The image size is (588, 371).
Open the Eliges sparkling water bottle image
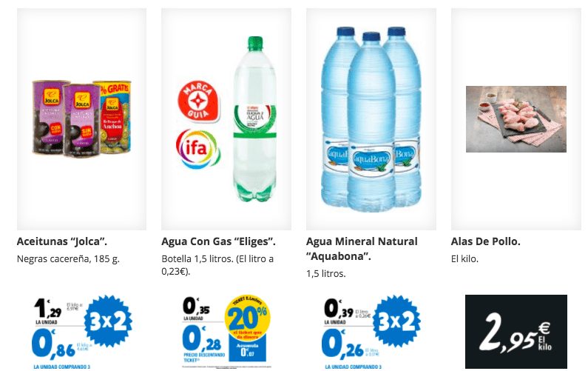point(255,119)
